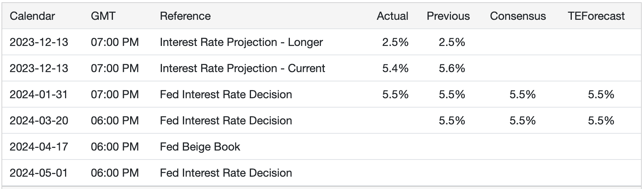Select the Previous column header

(x=448, y=16)
